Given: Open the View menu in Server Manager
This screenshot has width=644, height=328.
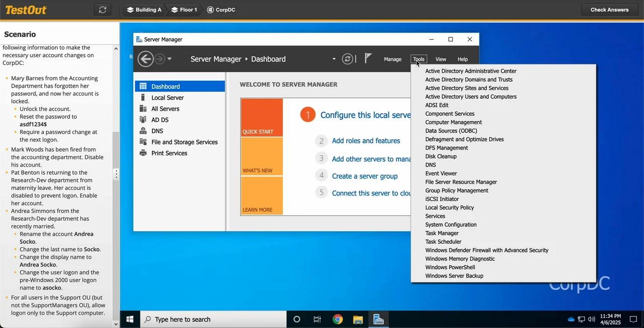Looking at the screenshot, I should pos(440,59).
